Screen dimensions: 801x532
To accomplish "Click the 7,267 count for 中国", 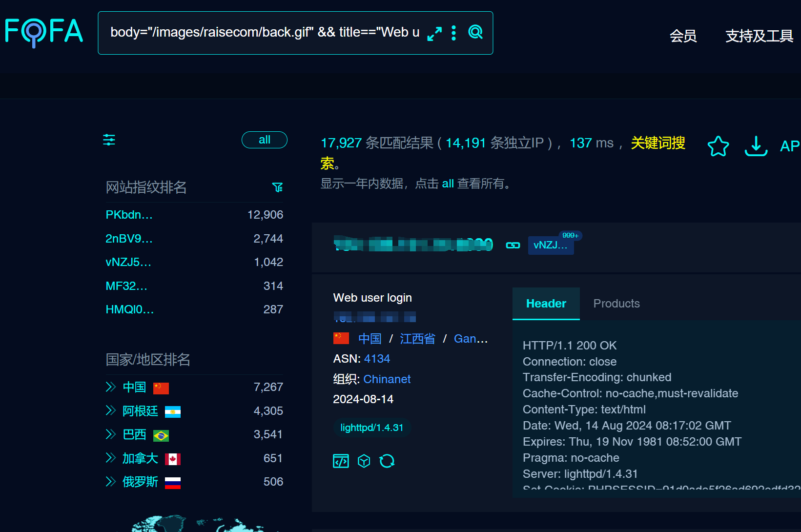I will pos(268,387).
